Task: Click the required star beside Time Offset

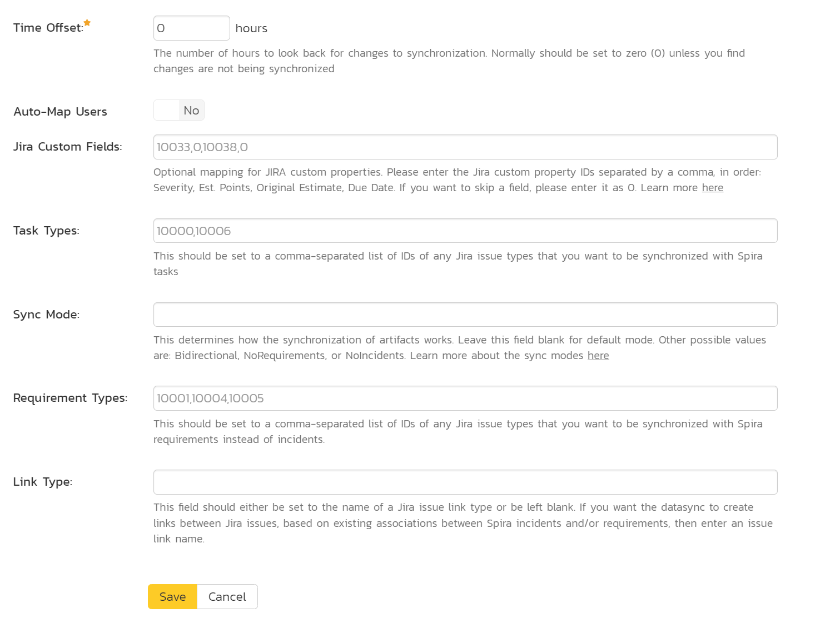Action: click(x=87, y=23)
